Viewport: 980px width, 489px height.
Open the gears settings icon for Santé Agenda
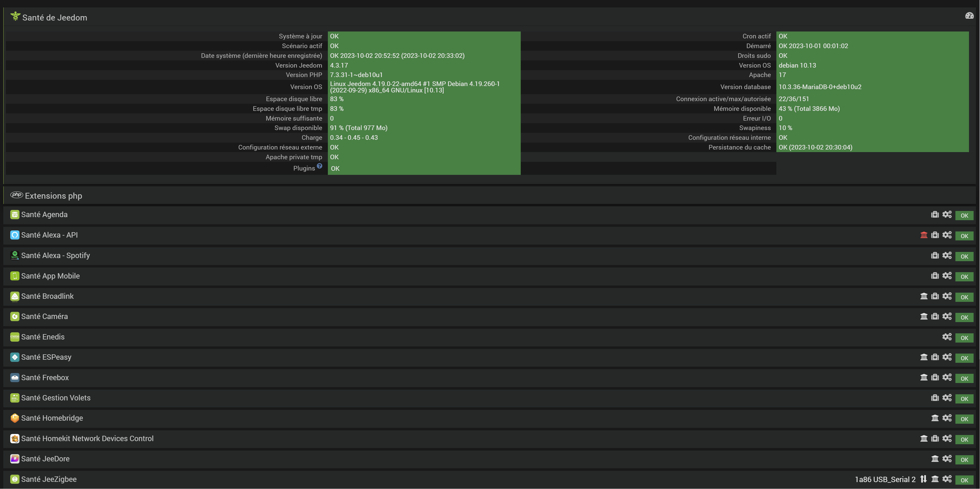tap(947, 215)
